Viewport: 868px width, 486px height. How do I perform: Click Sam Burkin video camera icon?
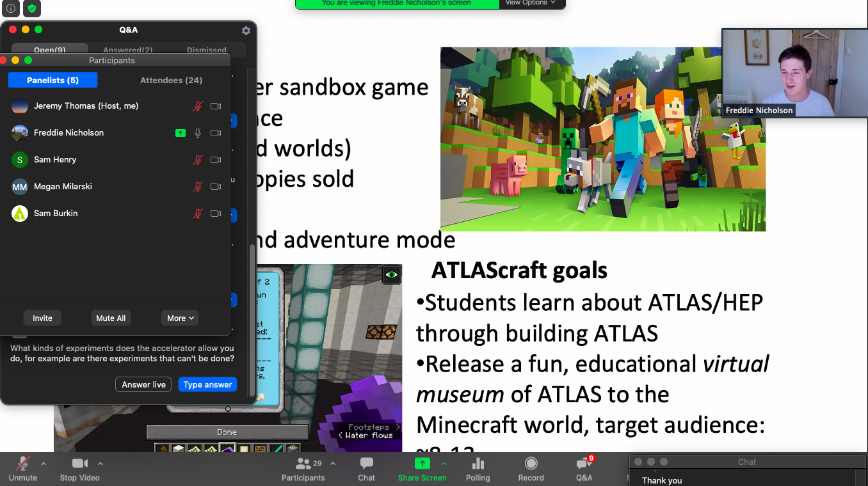(216, 214)
